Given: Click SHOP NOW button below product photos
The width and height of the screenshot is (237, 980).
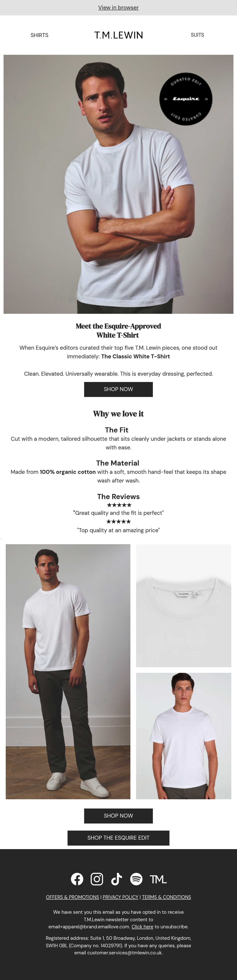Looking at the screenshot, I should (118, 816).
